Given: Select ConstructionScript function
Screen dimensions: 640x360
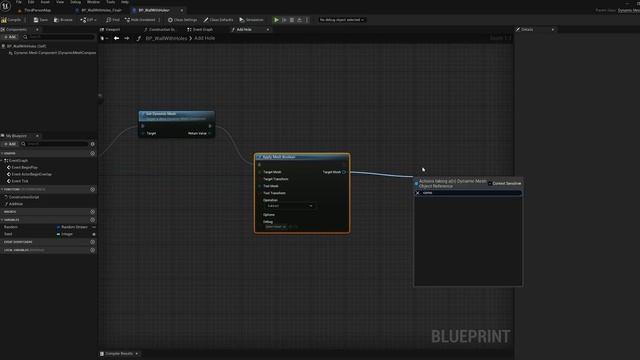Looking at the screenshot, I should (x=24, y=197).
